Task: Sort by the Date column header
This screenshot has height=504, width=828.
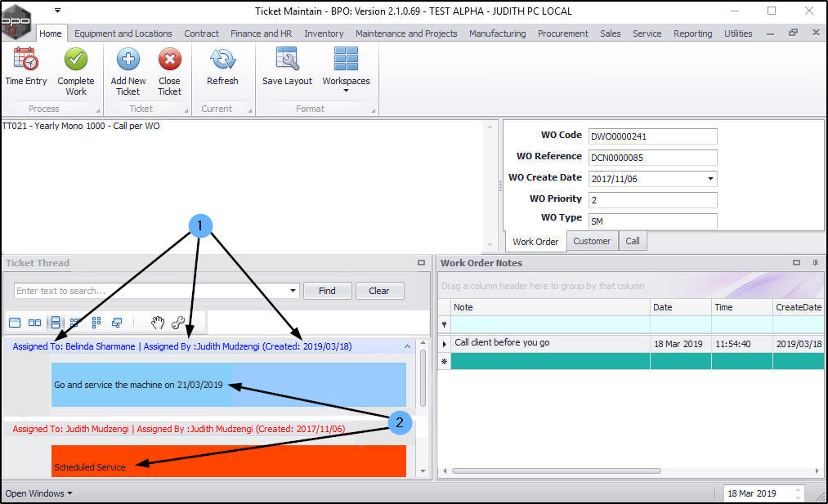Action: [x=681, y=307]
